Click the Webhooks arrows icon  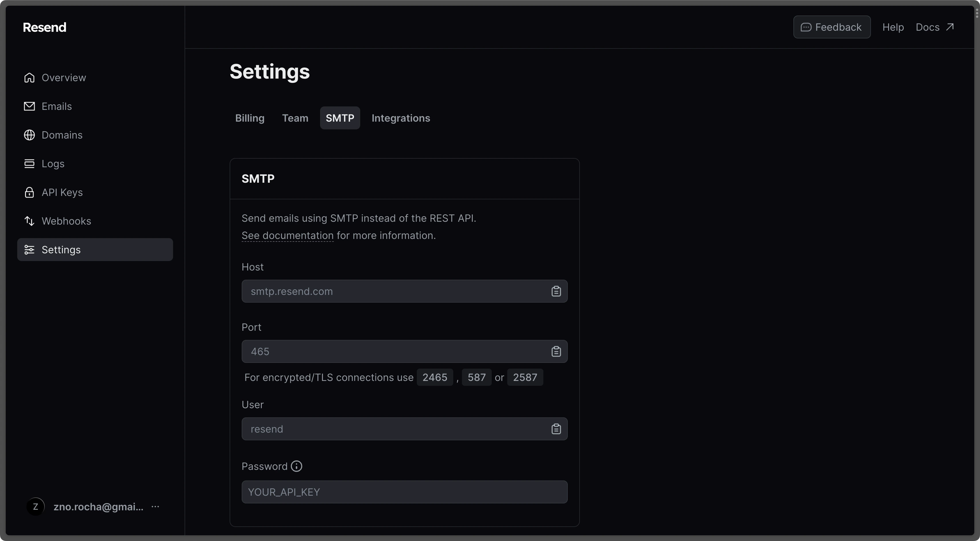(x=29, y=221)
